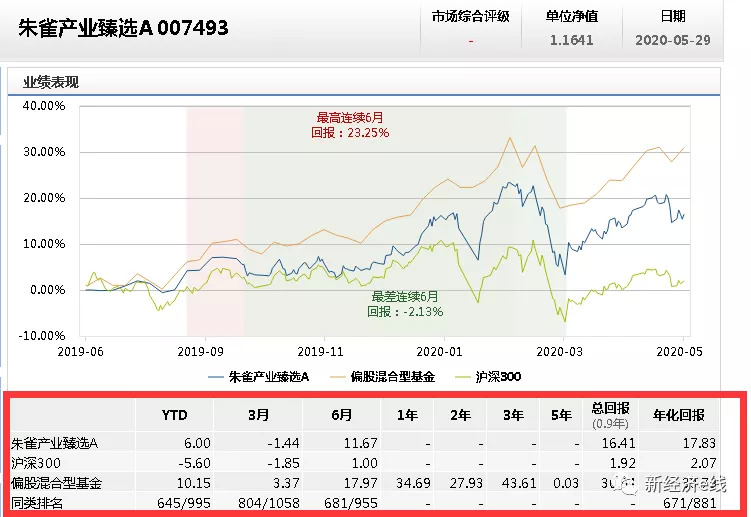Viewport: 751px width, 517px height.
Task: Click the 5年 column header
Action: (561, 415)
